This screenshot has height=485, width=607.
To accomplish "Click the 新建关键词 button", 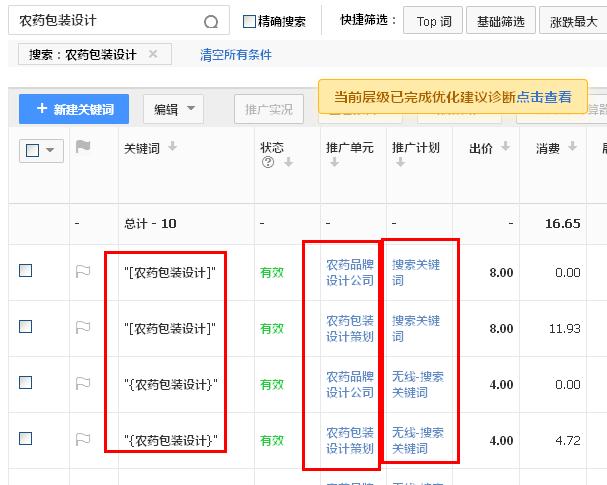I will pyautogui.click(x=74, y=109).
